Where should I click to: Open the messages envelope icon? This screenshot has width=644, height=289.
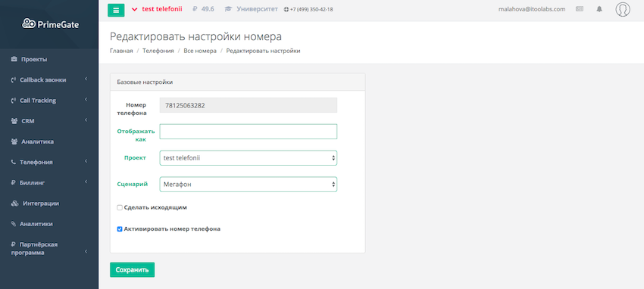tap(580, 9)
